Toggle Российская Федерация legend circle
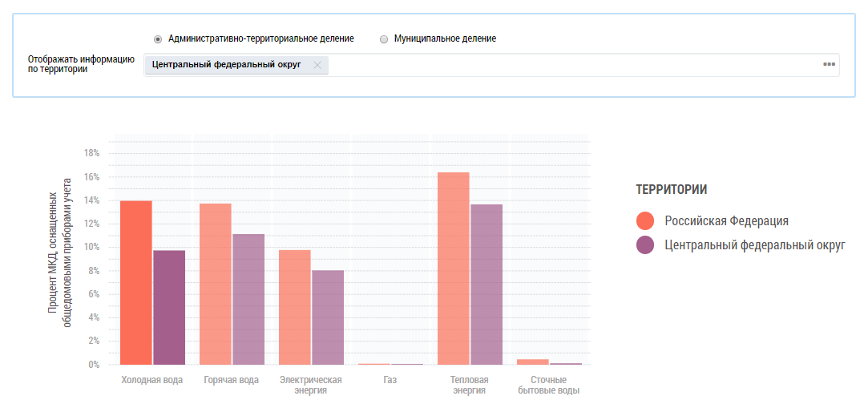The width and height of the screenshot is (868, 412). point(646,221)
